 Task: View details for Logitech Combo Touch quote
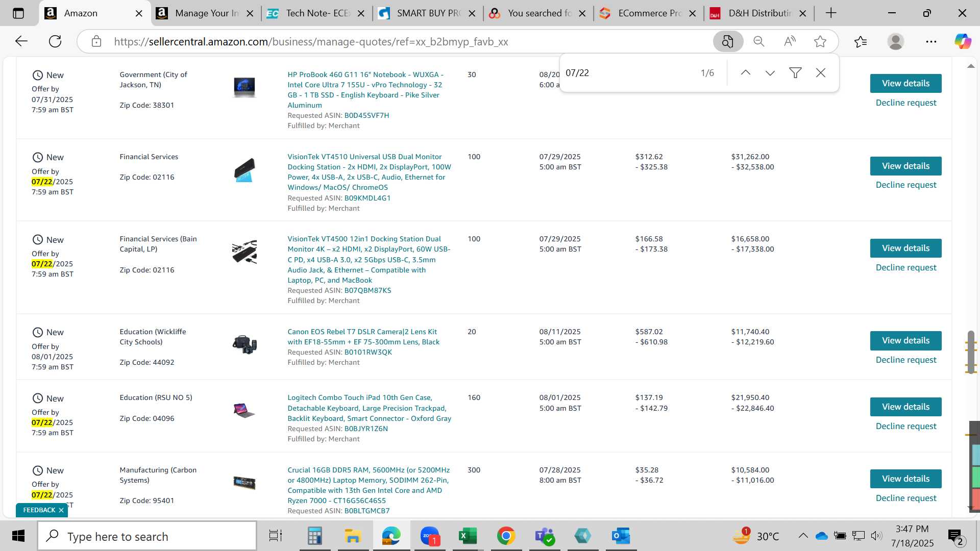(x=905, y=407)
